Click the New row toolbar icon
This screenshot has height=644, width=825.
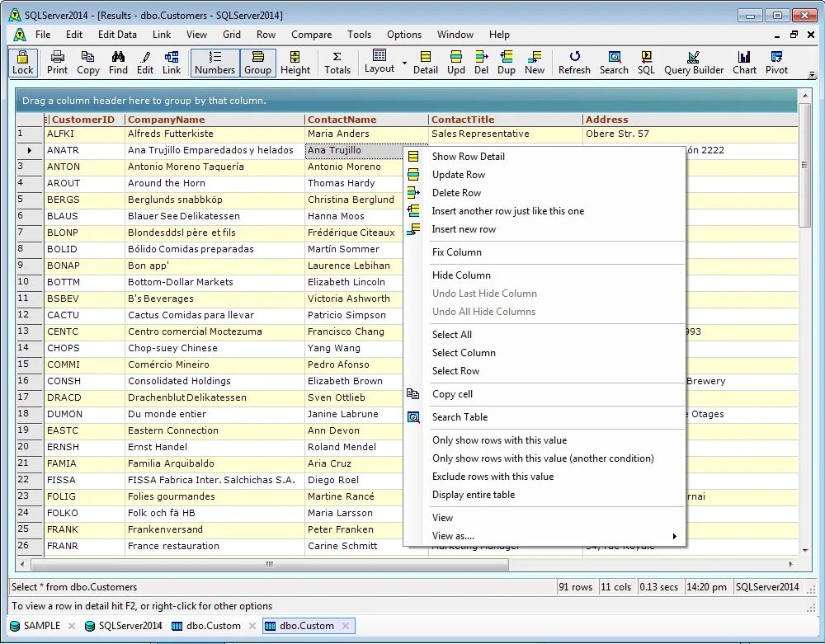click(x=535, y=63)
